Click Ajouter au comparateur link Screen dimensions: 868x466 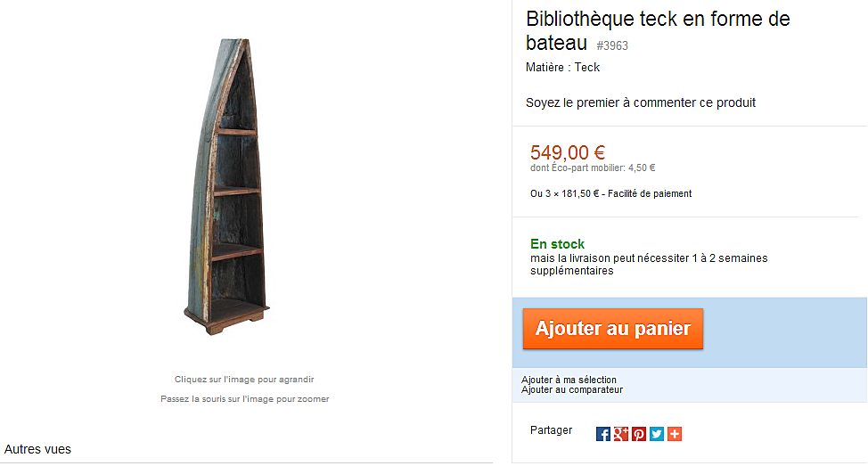(572, 389)
